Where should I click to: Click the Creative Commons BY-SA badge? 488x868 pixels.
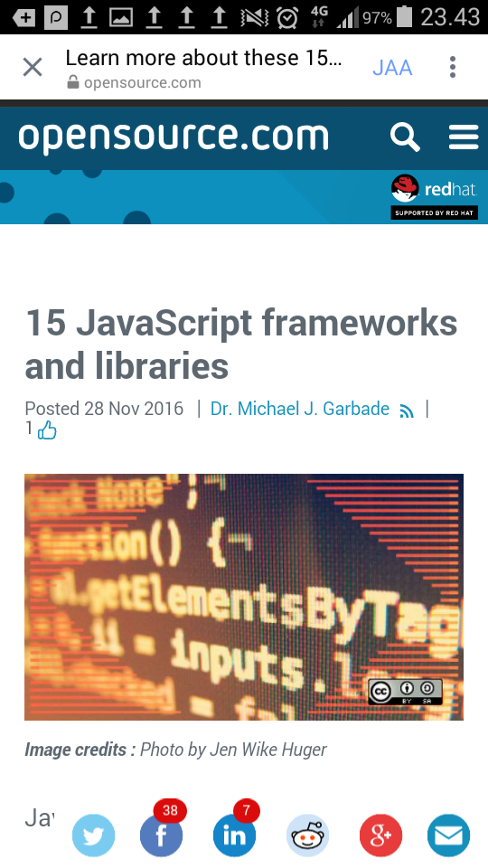(x=405, y=692)
